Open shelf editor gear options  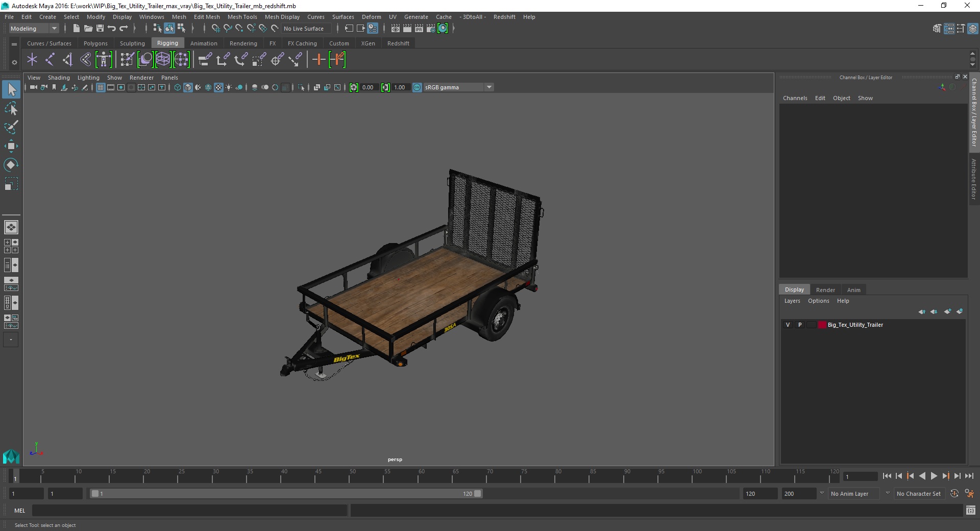(x=14, y=62)
